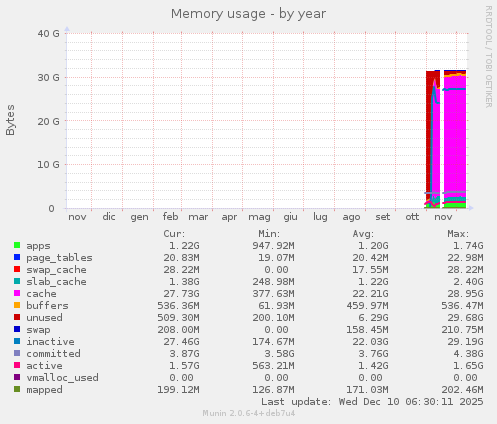Click the 'apps' legend label
This screenshot has width=497, height=424.
point(38,246)
